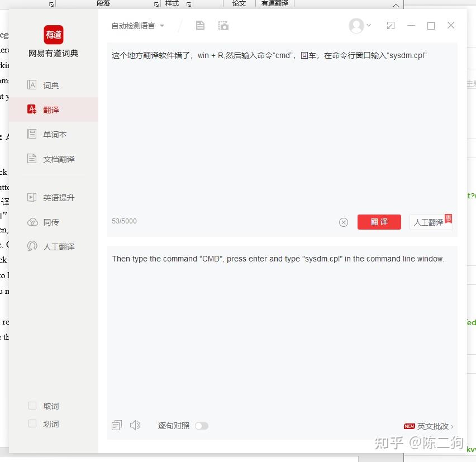
Task: Minimize the Youdao dictionary window
Action: point(411,26)
